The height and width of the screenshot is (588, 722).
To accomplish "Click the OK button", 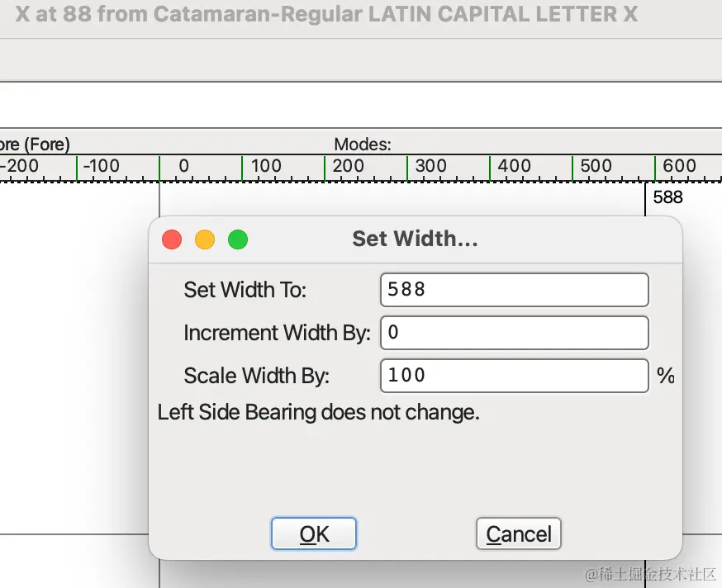I will (314, 534).
